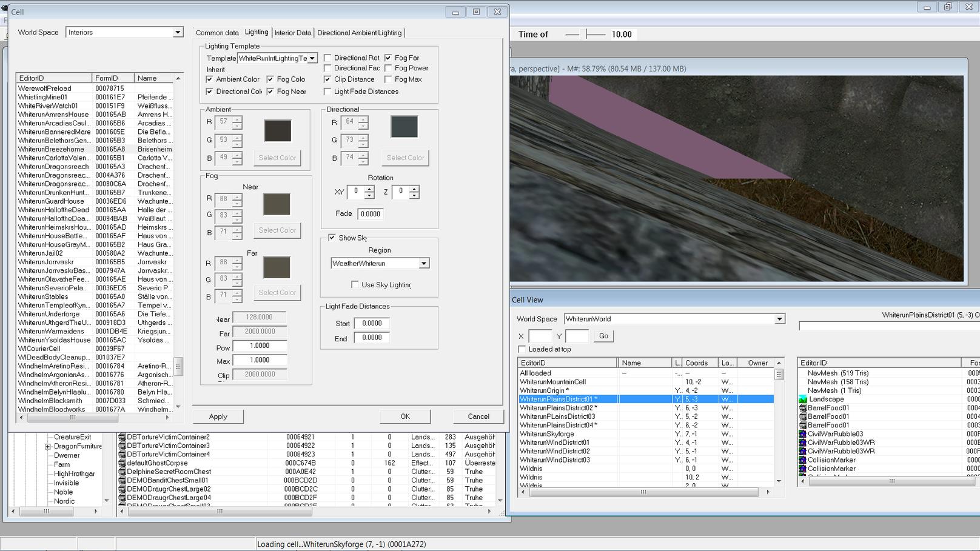Toggle the Use Sky Lighting checkbox
This screenshot has height=551, width=980.
click(355, 285)
